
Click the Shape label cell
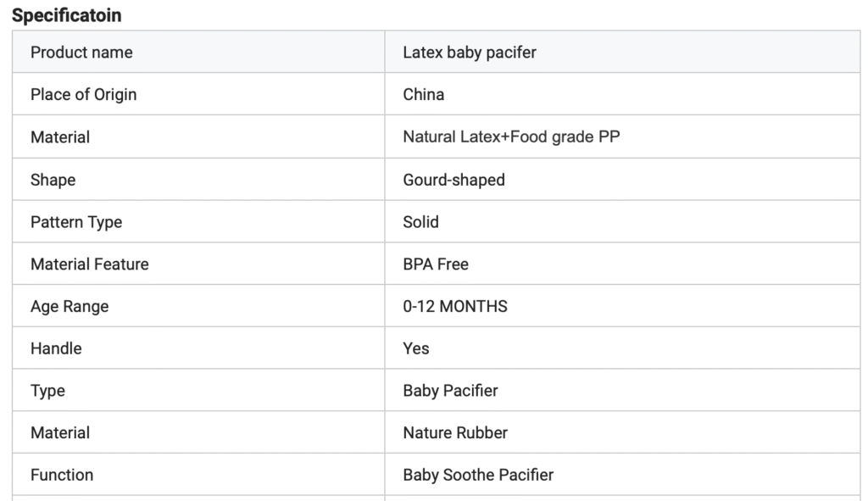[x=53, y=180]
